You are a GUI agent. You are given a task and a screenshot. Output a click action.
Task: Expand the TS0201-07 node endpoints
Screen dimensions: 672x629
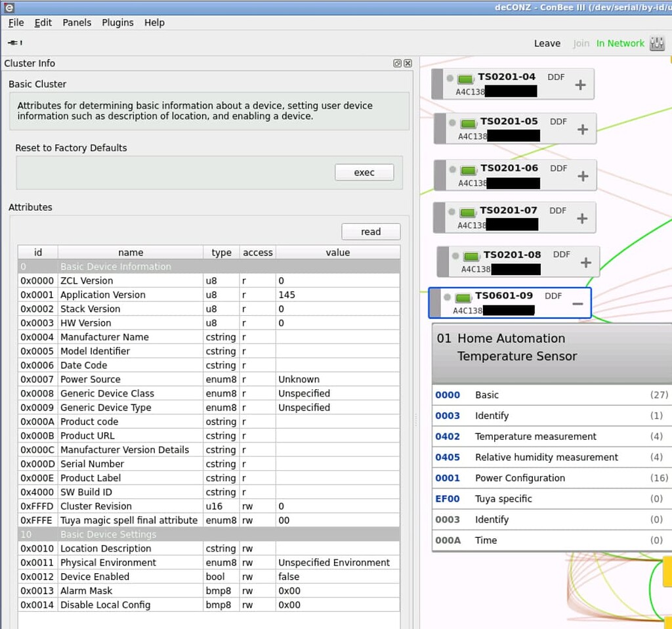pos(581,219)
